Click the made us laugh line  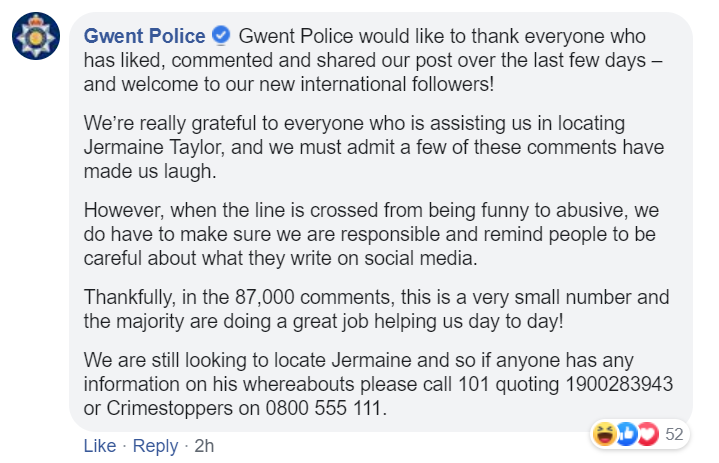pos(150,171)
